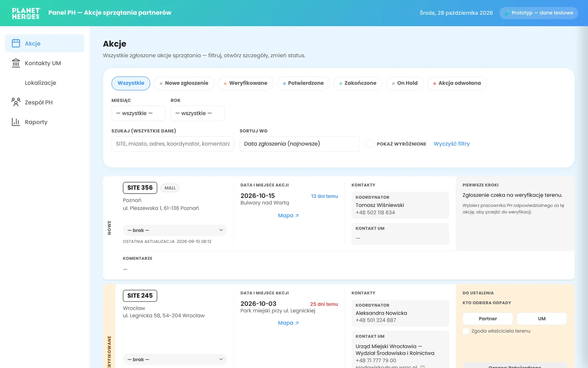Click the date 2026-10-03
Screen dimensions: 588x368
258,304
